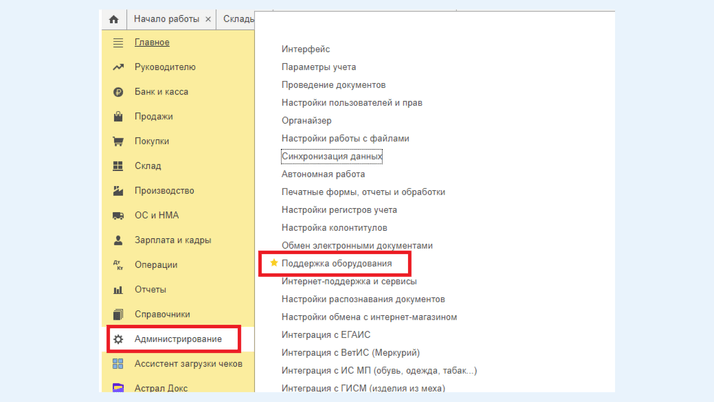Open Печатные формы, отчеты и обработки
The image size is (714, 402).
point(363,192)
